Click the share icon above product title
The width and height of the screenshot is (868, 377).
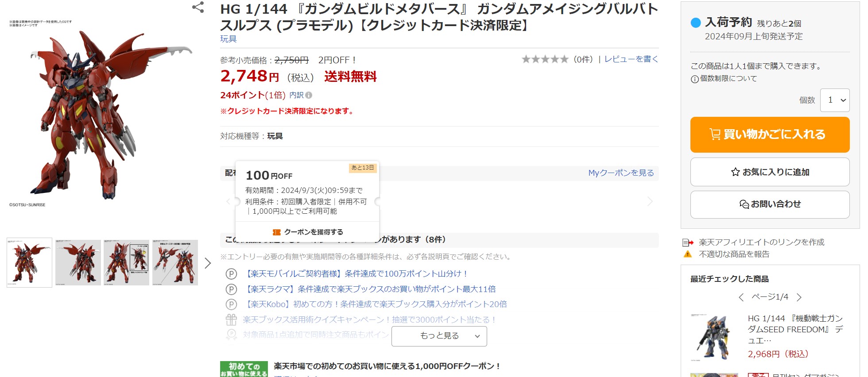tap(198, 7)
